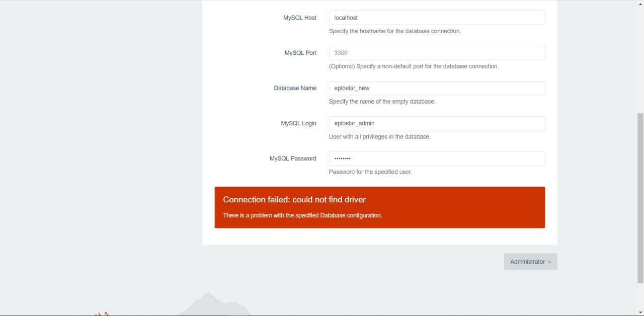This screenshot has height=316, width=644.
Task: Click the MySQL Password label
Action: (293, 159)
